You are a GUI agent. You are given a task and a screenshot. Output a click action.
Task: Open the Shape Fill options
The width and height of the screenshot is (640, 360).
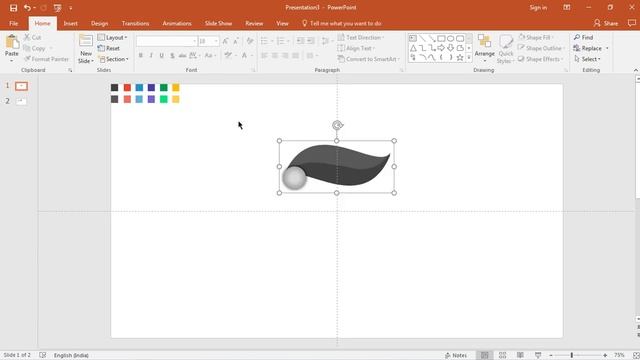(536, 38)
